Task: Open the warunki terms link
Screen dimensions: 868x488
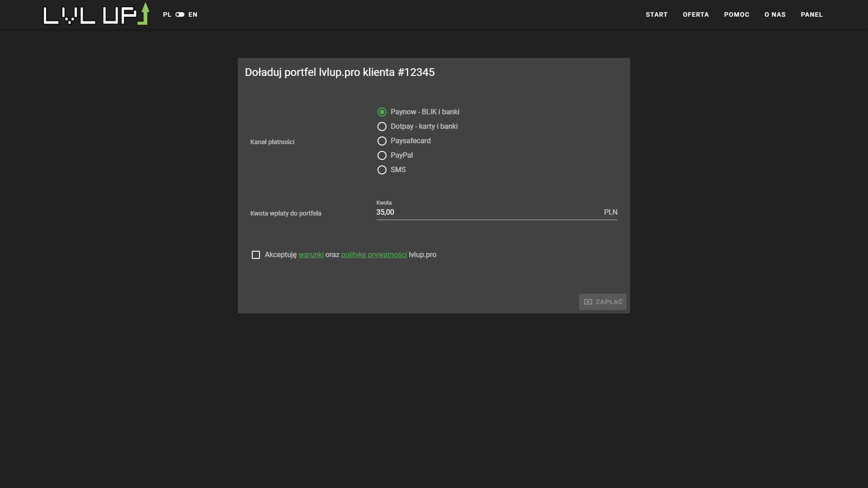Action: coord(311,255)
